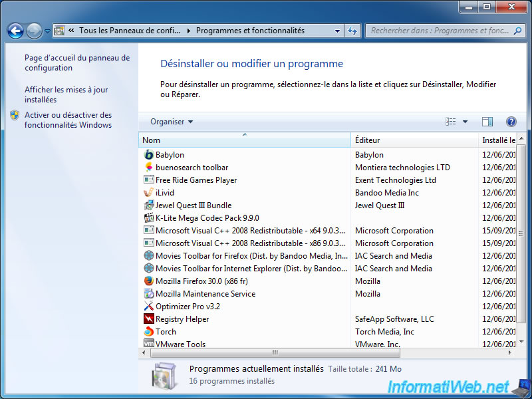The image size is (532, 399).
Task: Click the installed programs icon in details pane
Action: tap(164, 375)
